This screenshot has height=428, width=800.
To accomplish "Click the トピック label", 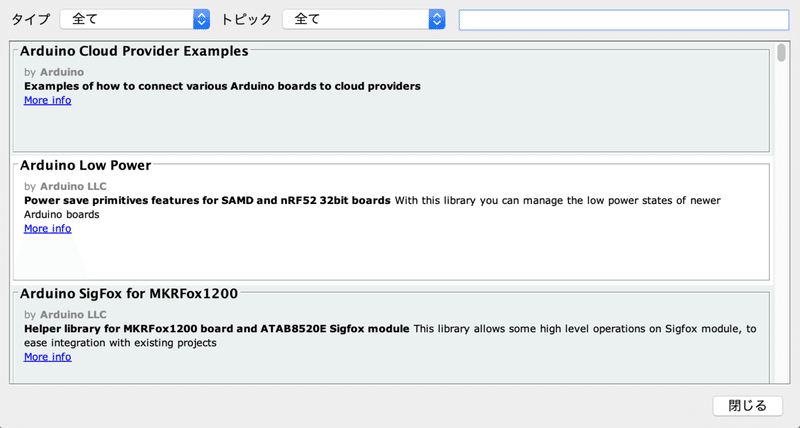I will pos(246,19).
